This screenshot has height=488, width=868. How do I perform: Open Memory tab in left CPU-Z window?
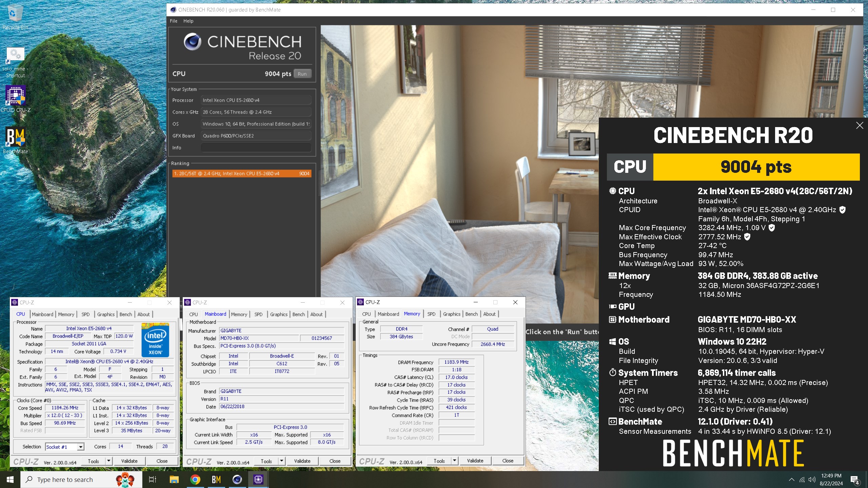pos(66,314)
